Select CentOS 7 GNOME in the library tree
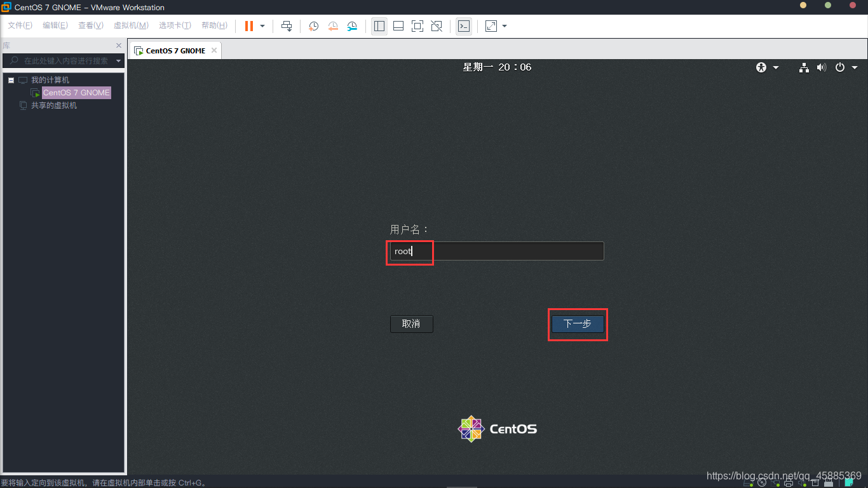868x488 pixels. pyautogui.click(x=76, y=93)
